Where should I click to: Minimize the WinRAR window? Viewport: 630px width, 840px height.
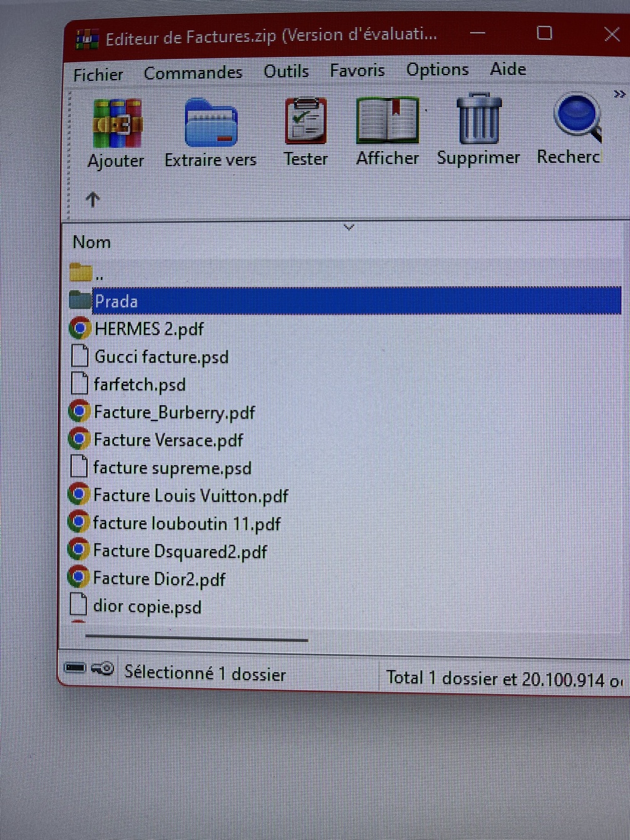coord(478,33)
